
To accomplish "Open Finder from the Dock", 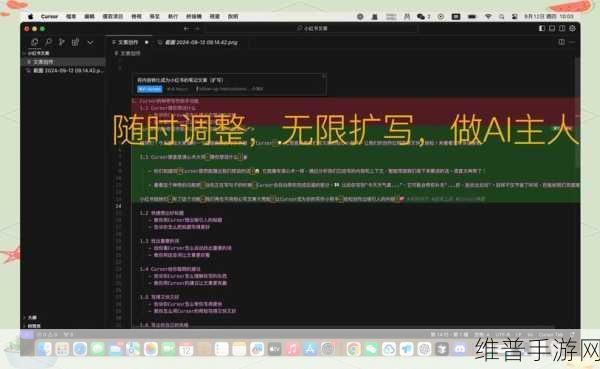I will point(44,349).
